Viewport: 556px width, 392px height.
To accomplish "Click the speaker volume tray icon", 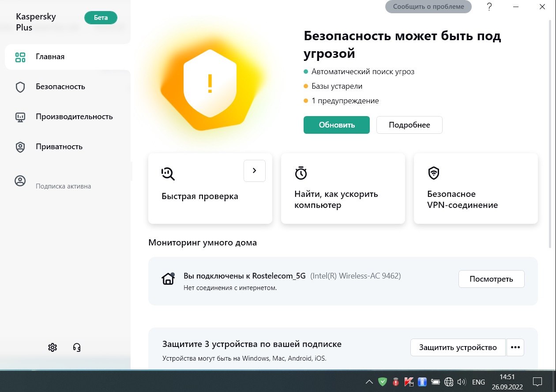I will 462,382.
